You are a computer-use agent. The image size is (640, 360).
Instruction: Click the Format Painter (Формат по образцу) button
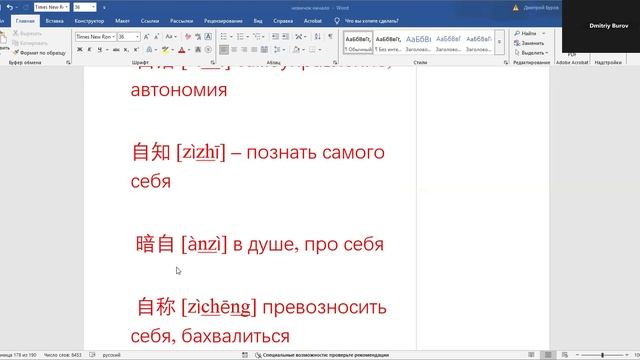tap(39, 53)
